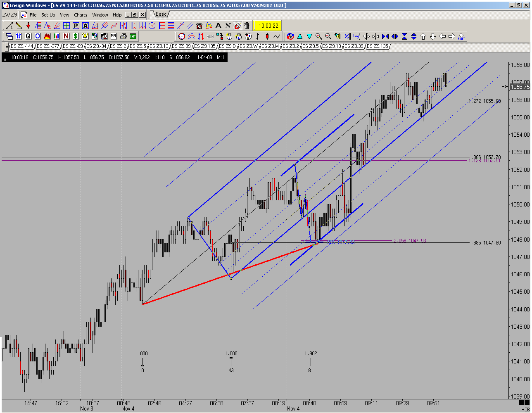532x413 pixels.
Task: Click the 10:00:22 clock display
Action: (268, 26)
